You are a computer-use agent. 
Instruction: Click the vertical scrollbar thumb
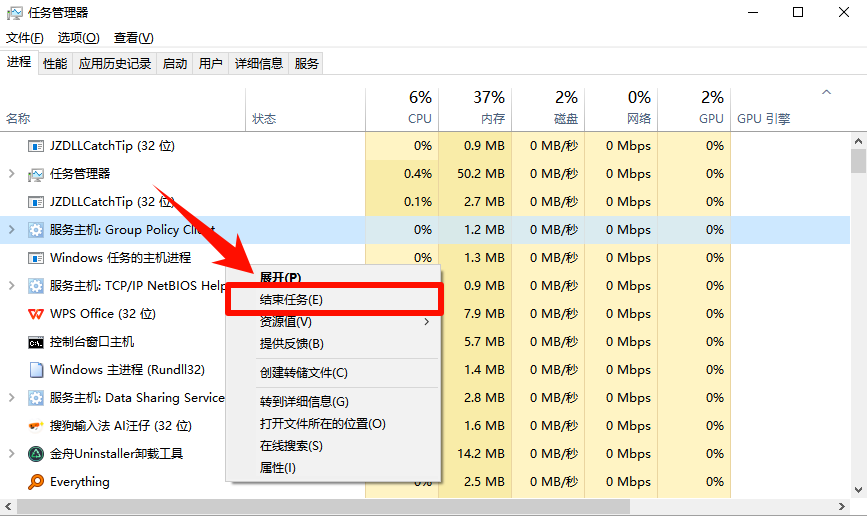[858, 161]
